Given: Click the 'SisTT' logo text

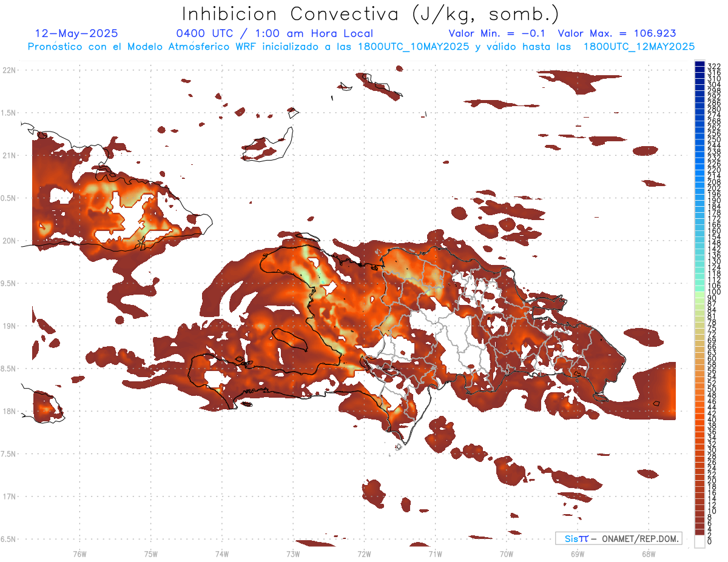Looking at the screenshot, I should point(576,538).
